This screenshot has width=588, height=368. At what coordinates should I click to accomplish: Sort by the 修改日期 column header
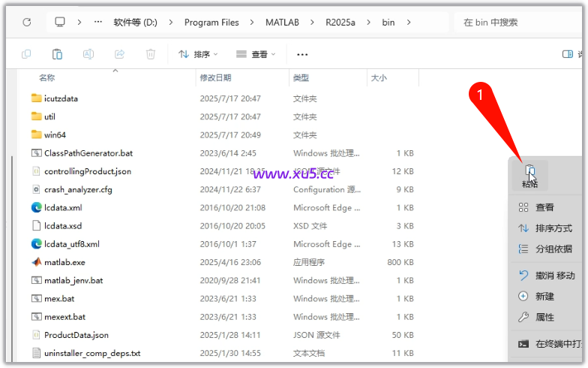click(215, 77)
